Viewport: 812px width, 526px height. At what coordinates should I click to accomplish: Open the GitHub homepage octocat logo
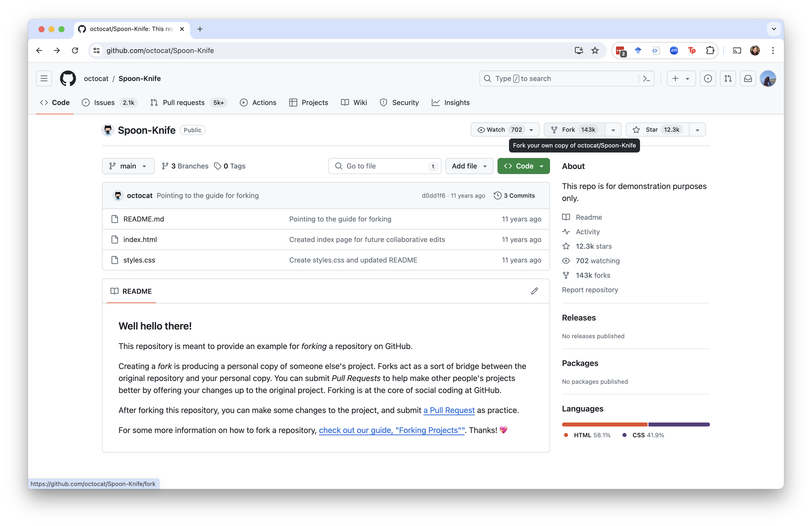[x=68, y=78]
